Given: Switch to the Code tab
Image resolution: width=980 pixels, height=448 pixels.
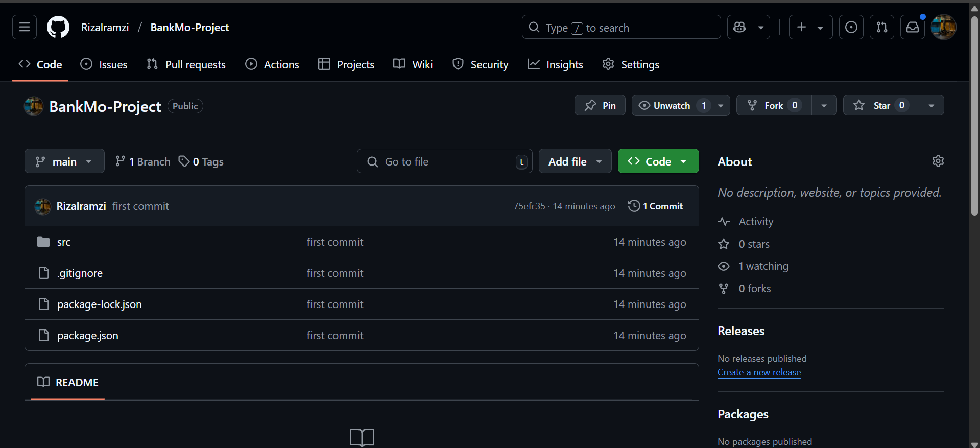Looking at the screenshot, I should point(40,64).
